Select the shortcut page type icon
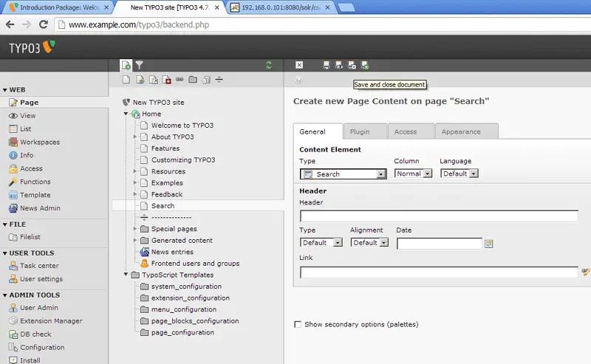The width and height of the screenshot is (591, 364). coord(154,80)
